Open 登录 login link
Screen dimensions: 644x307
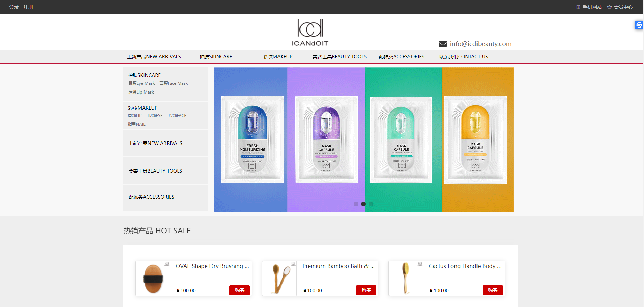click(14, 7)
